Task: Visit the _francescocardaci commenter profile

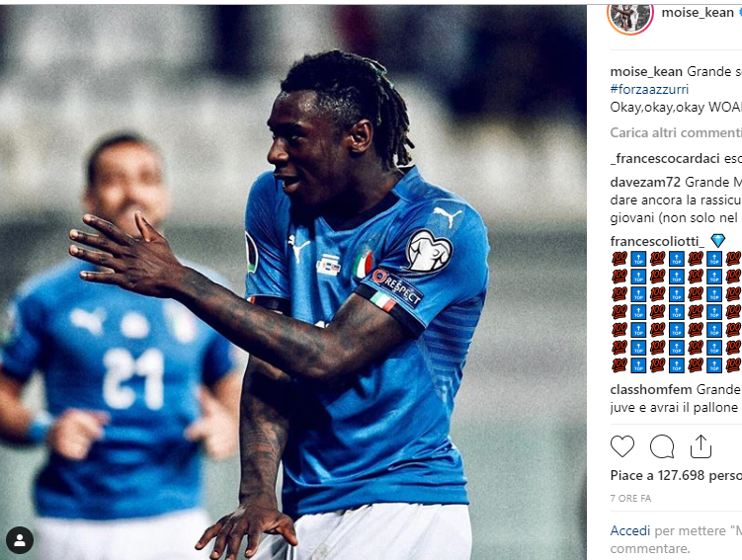Action: tap(665, 158)
